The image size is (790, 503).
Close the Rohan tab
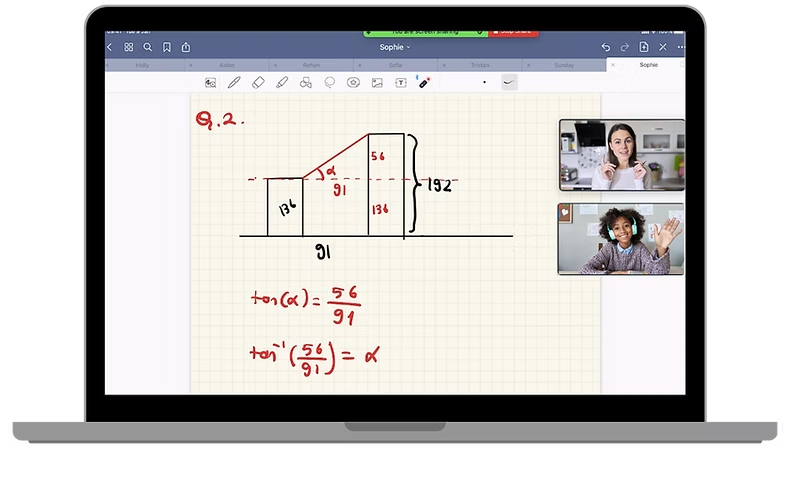click(x=275, y=66)
